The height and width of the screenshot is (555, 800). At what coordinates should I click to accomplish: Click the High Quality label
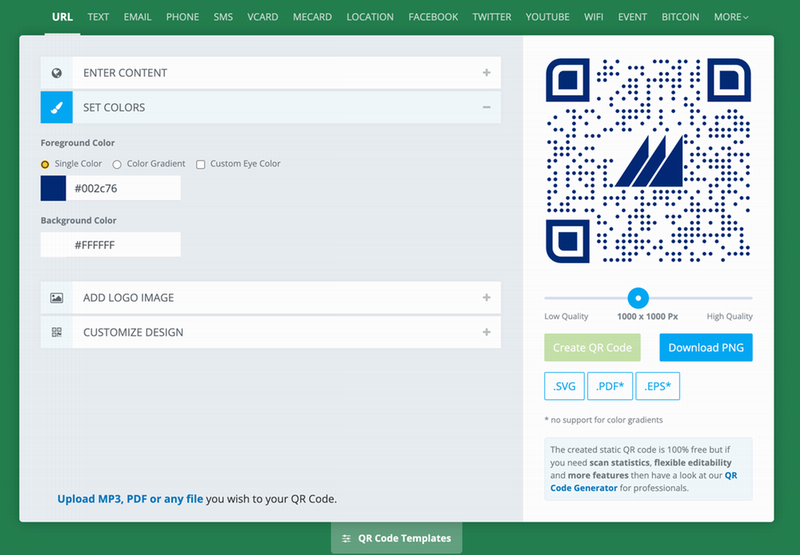(729, 316)
